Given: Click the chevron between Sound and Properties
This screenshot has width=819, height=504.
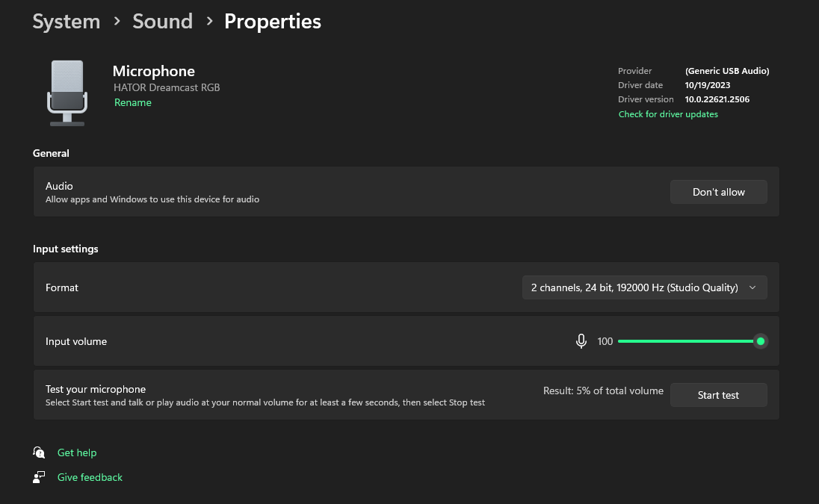Looking at the screenshot, I should 208,22.
